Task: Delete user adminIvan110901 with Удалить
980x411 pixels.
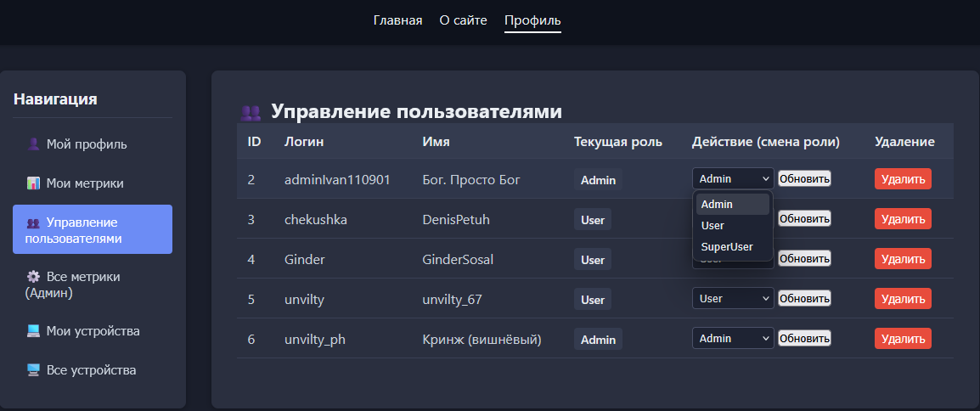Action: click(903, 179)
